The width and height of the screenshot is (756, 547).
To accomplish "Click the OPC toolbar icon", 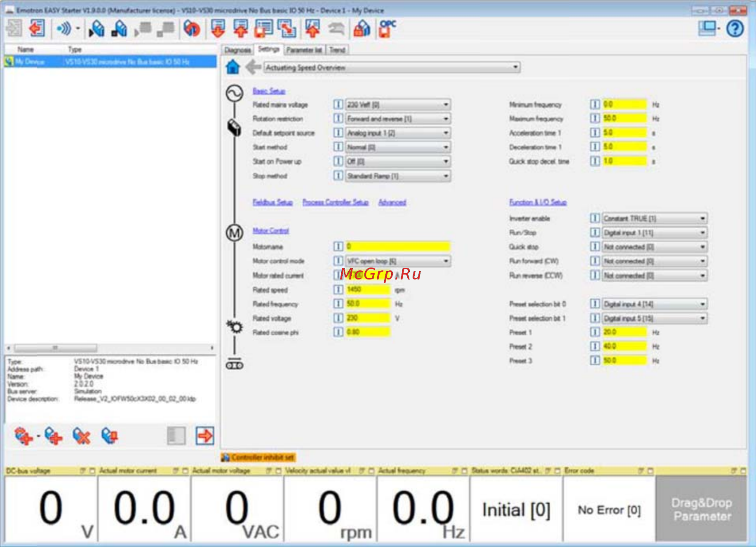I will click(x=387, y=28).
